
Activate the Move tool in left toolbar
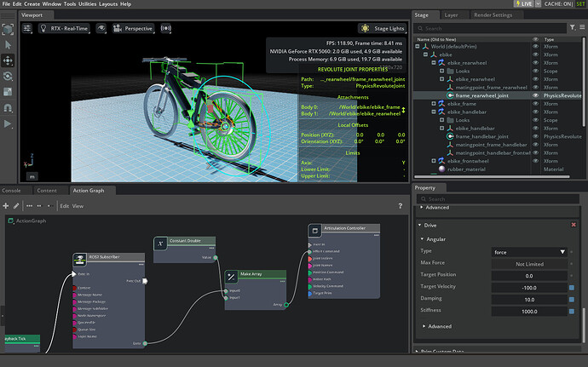pyautogui.click(x=9, y=61)
